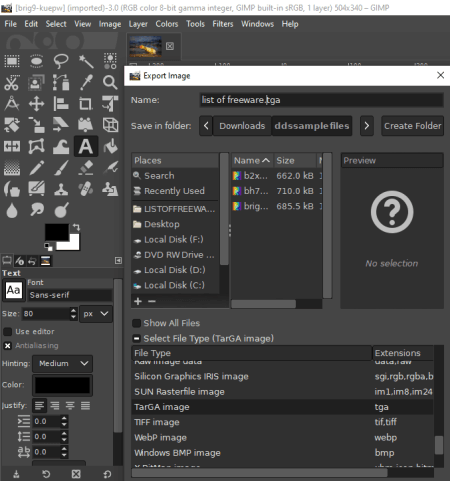The width and height of the screenshot is (450, 481).
Task: Swap foreground and background colors arrow
Action: (77, 227)
